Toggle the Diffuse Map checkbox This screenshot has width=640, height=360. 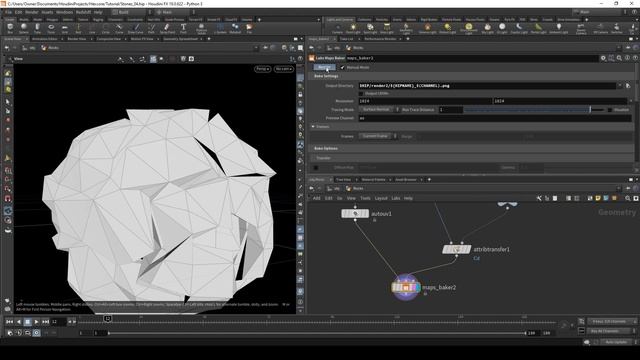[316, 167]
